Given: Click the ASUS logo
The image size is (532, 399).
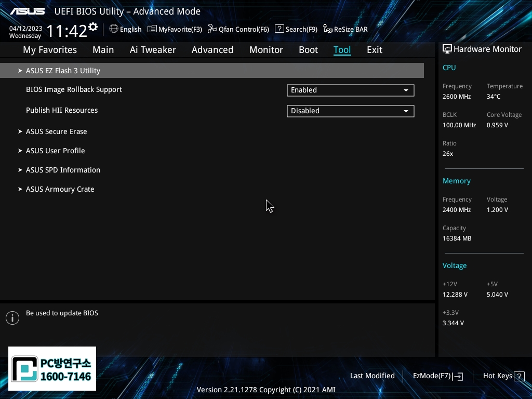Looking at the screenshot, I should pos(28,11).
